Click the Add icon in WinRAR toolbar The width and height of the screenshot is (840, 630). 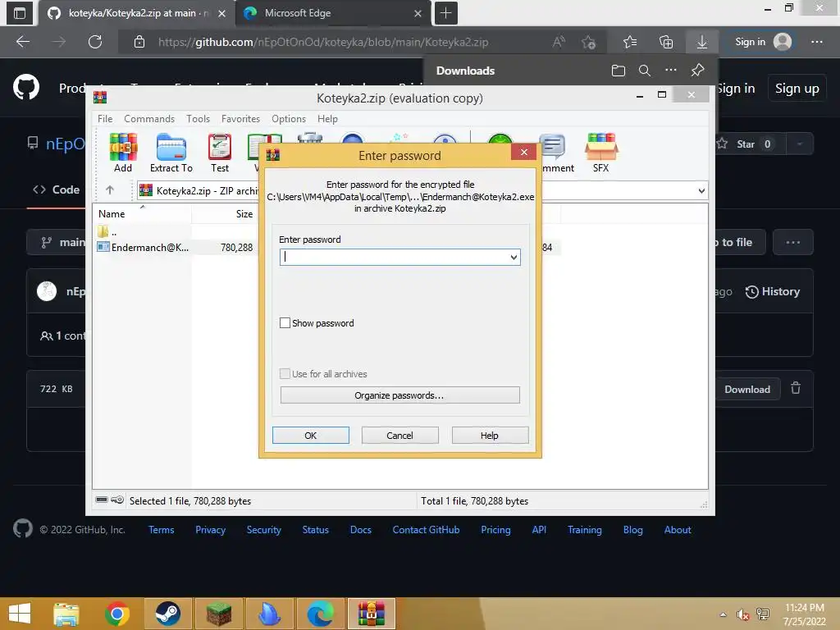click(x=123, y=153)
